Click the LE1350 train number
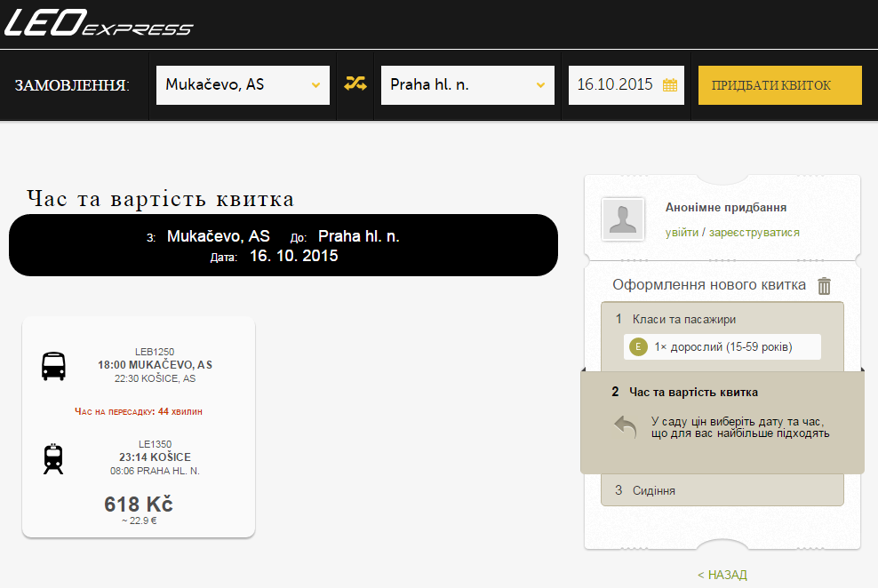The width and height of the screenshot is (878, 588). 156,444
